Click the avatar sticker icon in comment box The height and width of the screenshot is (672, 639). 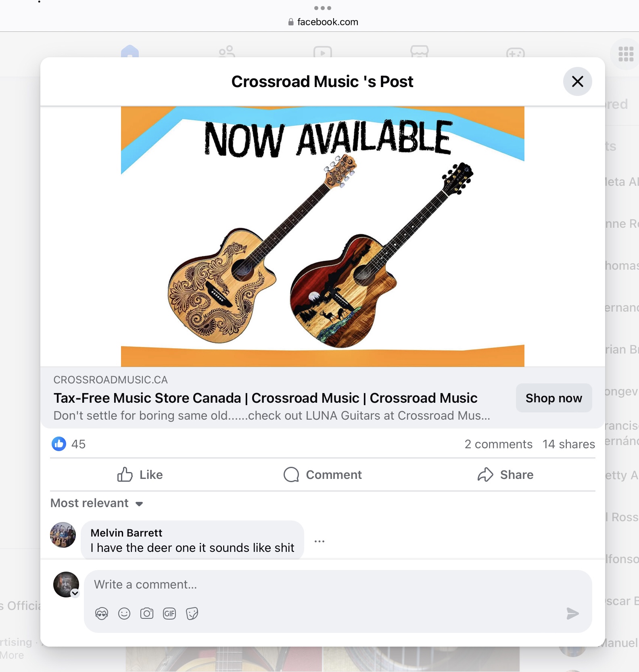(x=102, y=614)
